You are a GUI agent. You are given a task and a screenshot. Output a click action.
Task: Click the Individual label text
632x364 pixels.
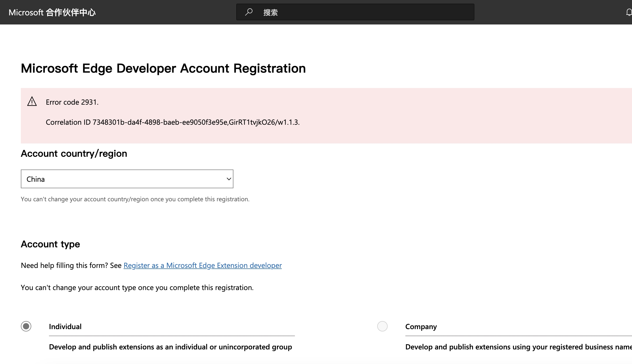[x=65, y=327]
